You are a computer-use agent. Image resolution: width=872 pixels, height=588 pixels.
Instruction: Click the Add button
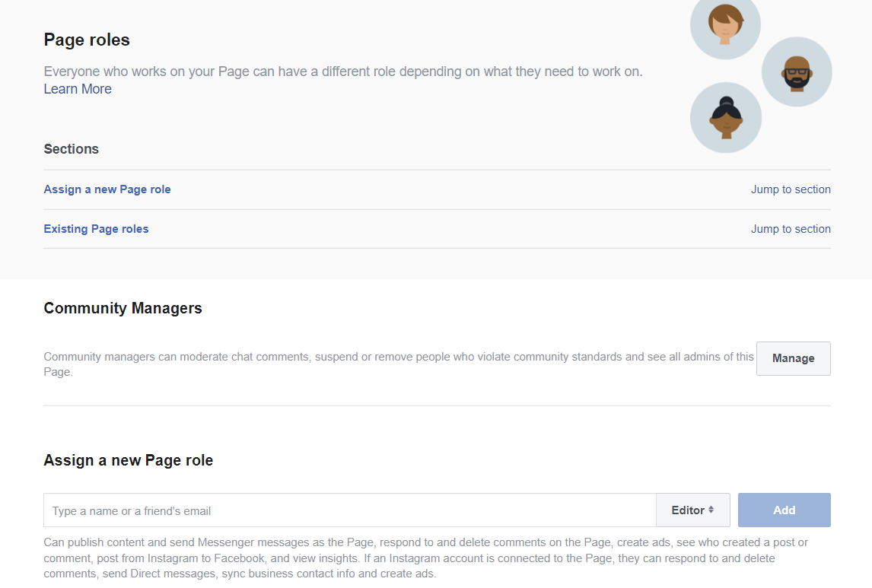[784, 510]
